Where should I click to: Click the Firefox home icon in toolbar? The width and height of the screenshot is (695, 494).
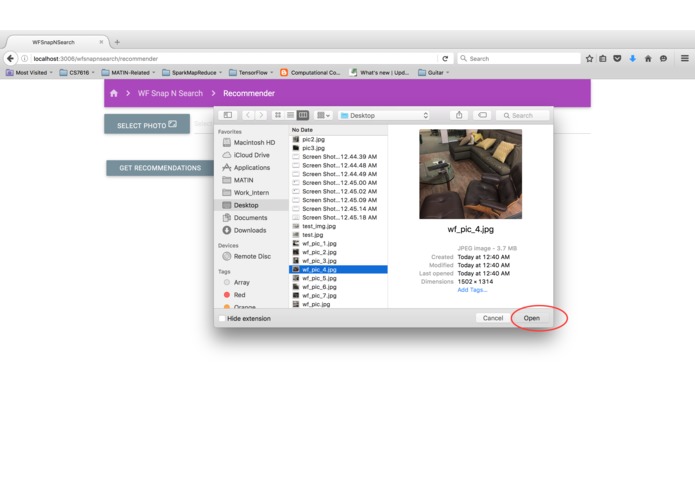pos(648,58)
